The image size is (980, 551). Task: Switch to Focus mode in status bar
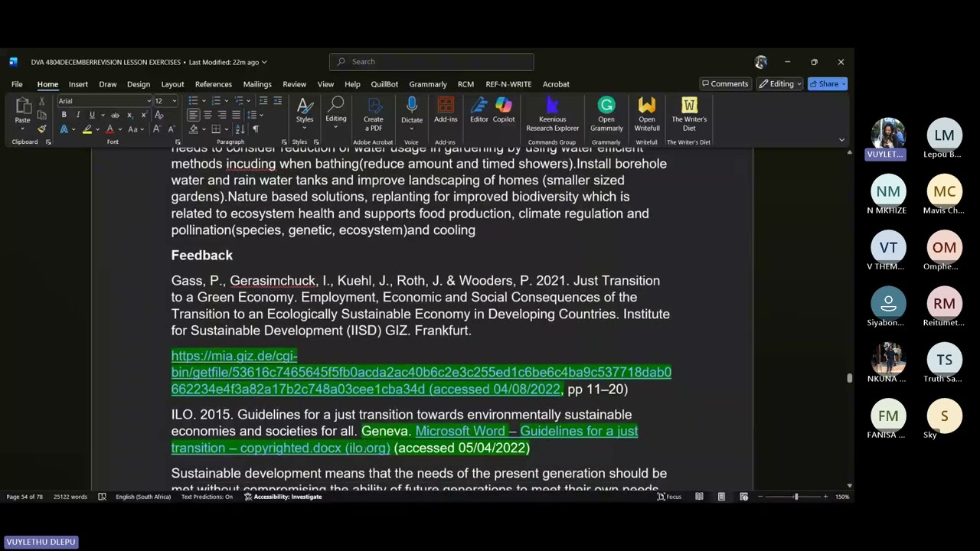point(669,497)
